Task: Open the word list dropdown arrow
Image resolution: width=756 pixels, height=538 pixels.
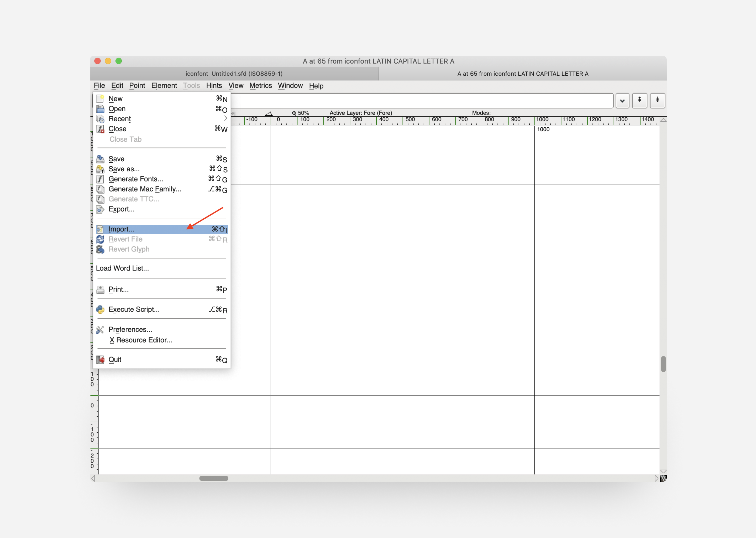Action: tap(622, 101)
